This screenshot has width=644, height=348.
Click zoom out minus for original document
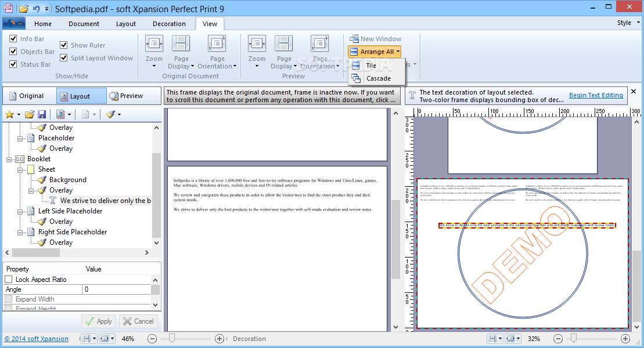click(x=152, y=339)
